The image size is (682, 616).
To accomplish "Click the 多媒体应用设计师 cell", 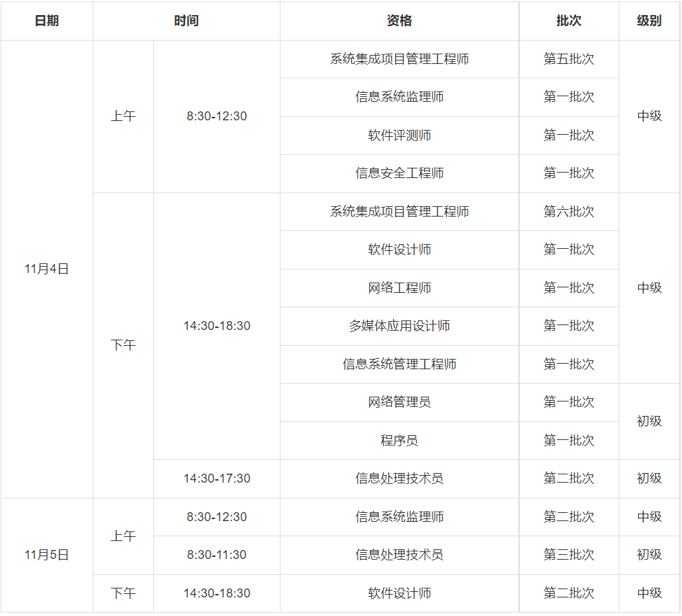I will [x=399, y=326].
